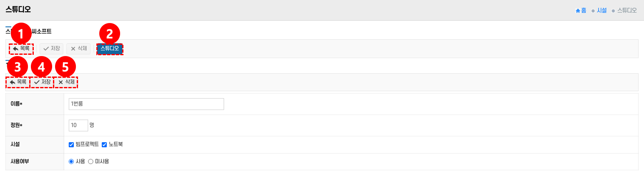Open the 시설 breadcrumb link

601,10
